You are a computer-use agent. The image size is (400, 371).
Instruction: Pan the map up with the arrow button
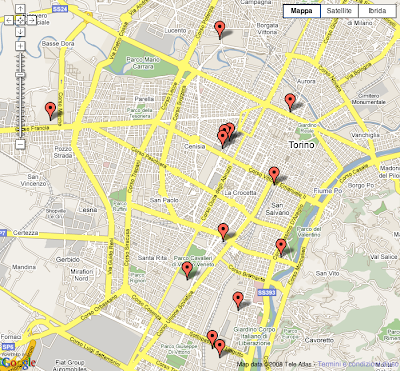click(20, 9)
